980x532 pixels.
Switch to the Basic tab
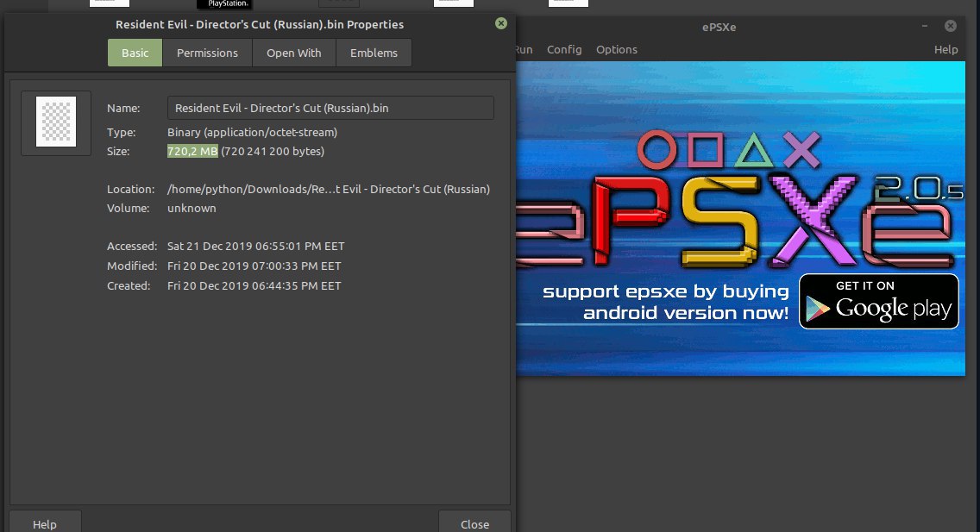point(135,53)
